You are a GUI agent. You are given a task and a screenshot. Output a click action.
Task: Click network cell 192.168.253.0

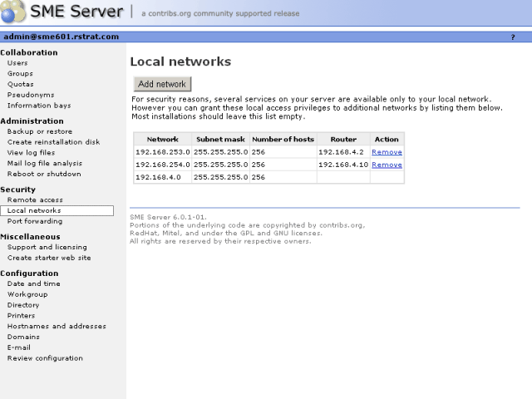tap(163, 152)
